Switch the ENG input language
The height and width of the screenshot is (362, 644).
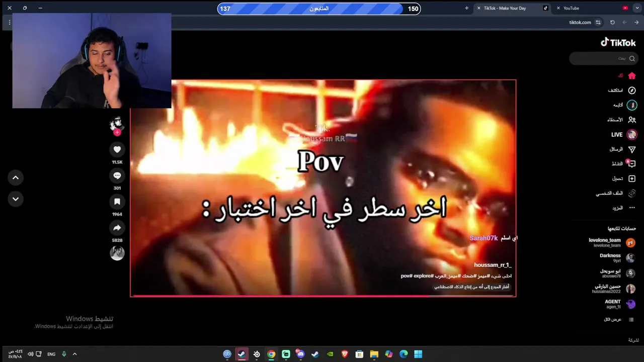coord(51,354)
